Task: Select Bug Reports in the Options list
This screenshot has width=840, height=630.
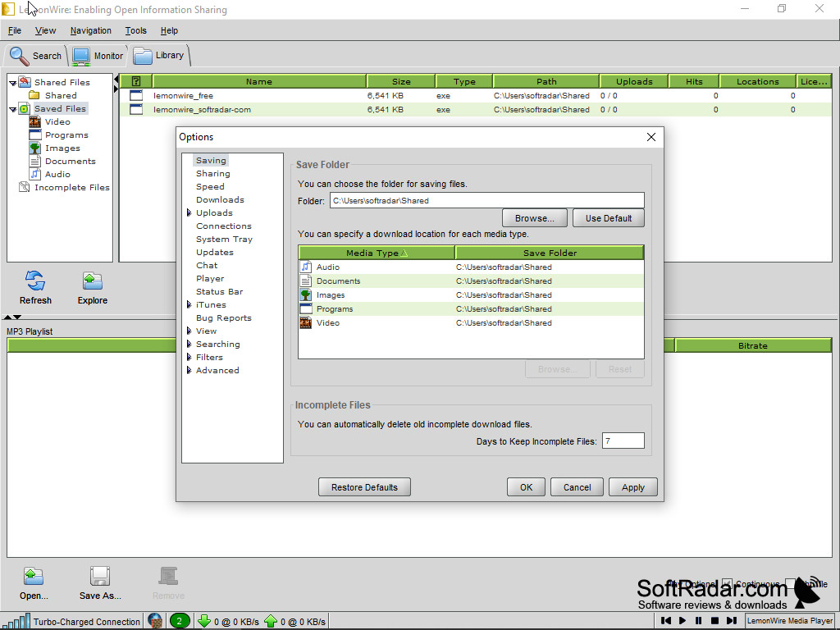Action: 223,317
